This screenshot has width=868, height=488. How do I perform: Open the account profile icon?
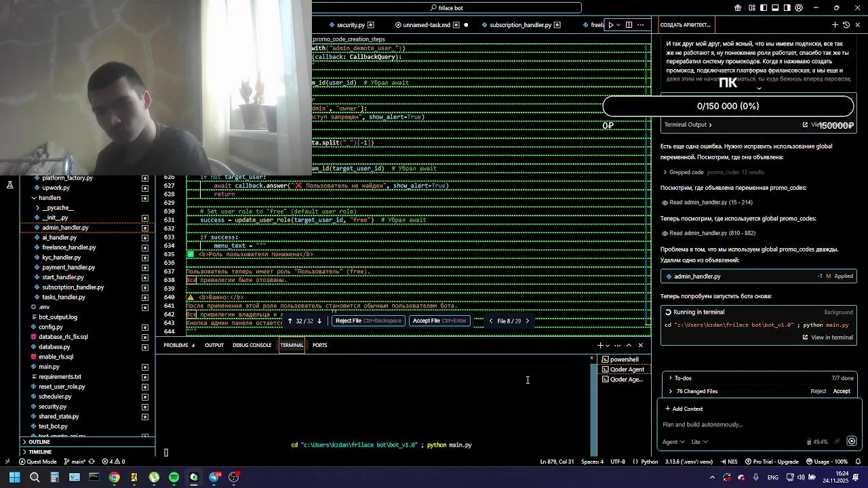pyautogui.click(x=798, y=8)
